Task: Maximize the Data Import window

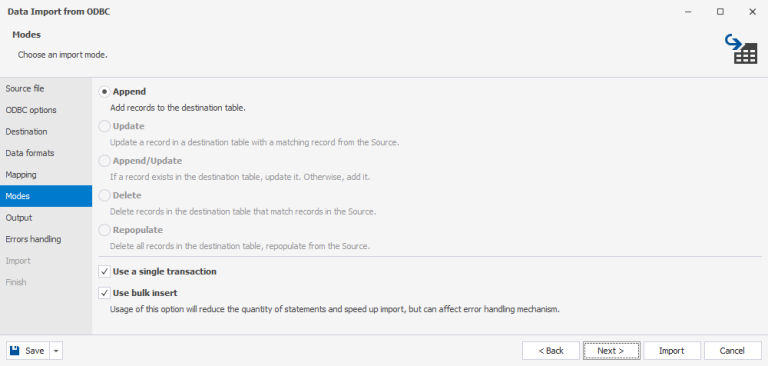Action: (720, 12)
